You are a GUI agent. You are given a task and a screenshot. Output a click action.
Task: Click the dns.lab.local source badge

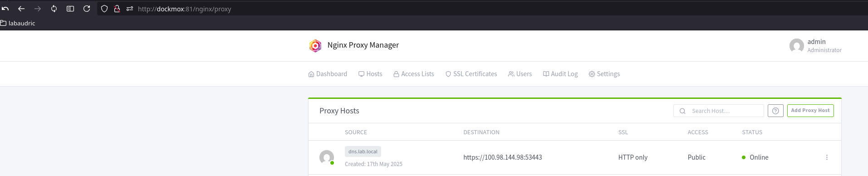363,152
